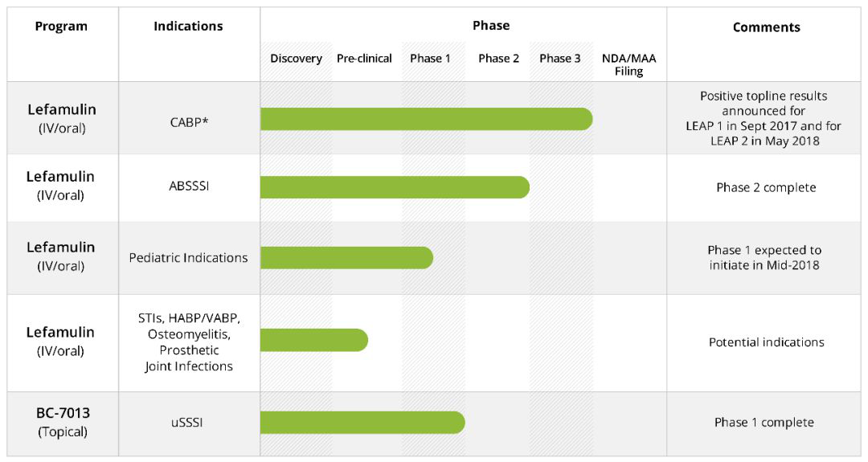Screen dimensions: 868x462
Task: Select the Pre-clinical phase label
Action: pyautogui.click(x=364, y=59)
